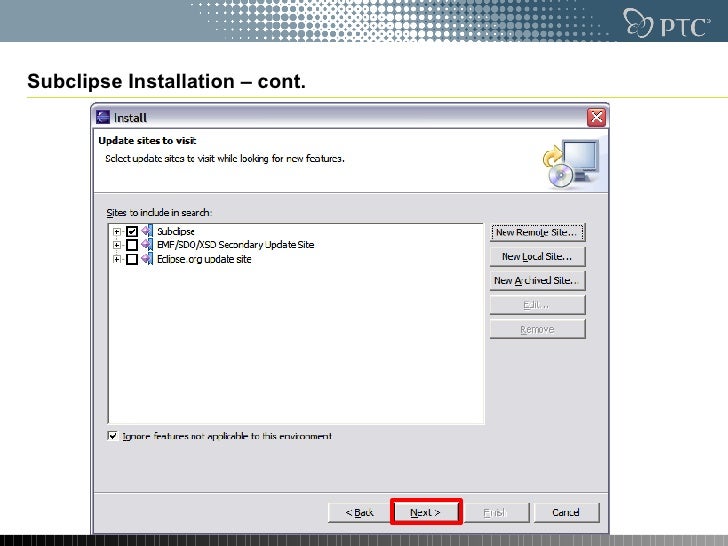728x546 pixels.
Task: Click the EMF/SDO/XSD site icon
Action: pyautogui.click(x=147, y=245)
